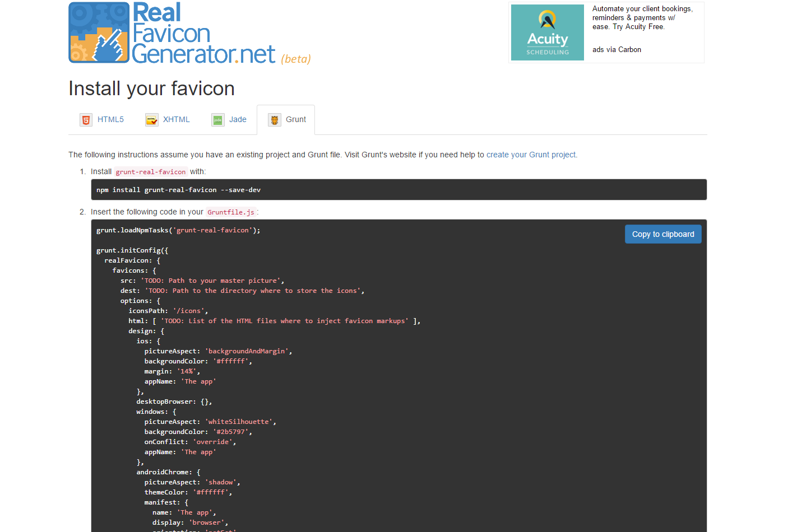Click the 'desktopBrowser: {}' line

pos(174,402)
